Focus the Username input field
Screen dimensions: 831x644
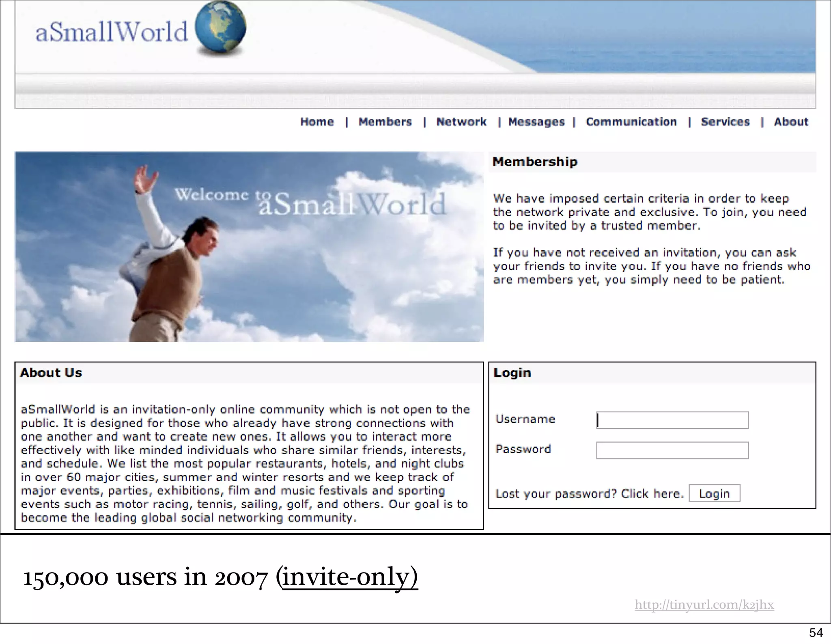click(x=672, y=420)
